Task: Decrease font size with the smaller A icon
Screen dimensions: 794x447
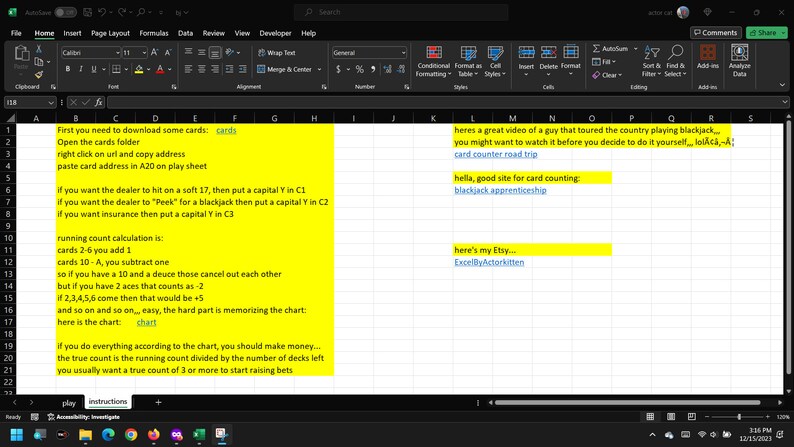Action: tap(168, 53)
